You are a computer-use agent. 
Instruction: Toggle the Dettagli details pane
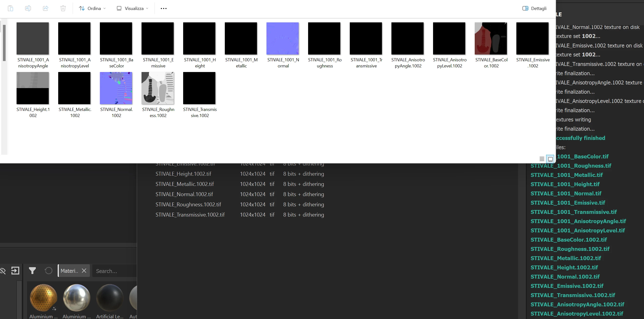click(x=534, y=8)
